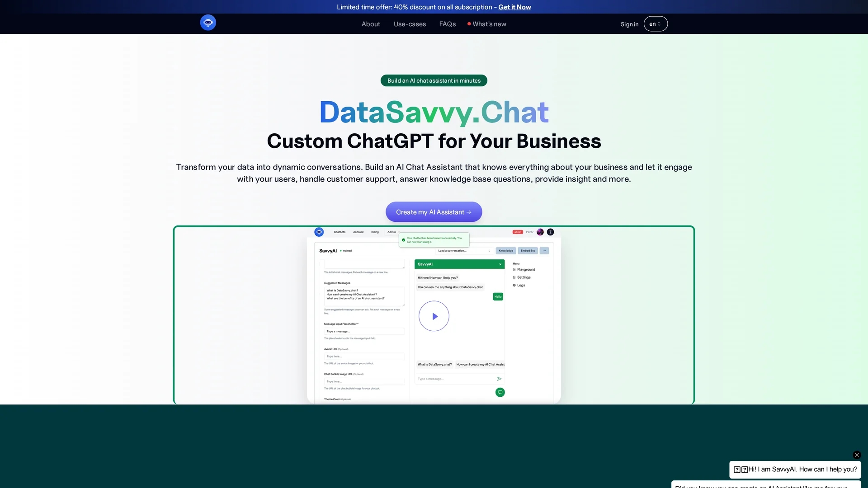Click the Type a message field in preview chat
The image size is (868, 488).
point(454,379)
